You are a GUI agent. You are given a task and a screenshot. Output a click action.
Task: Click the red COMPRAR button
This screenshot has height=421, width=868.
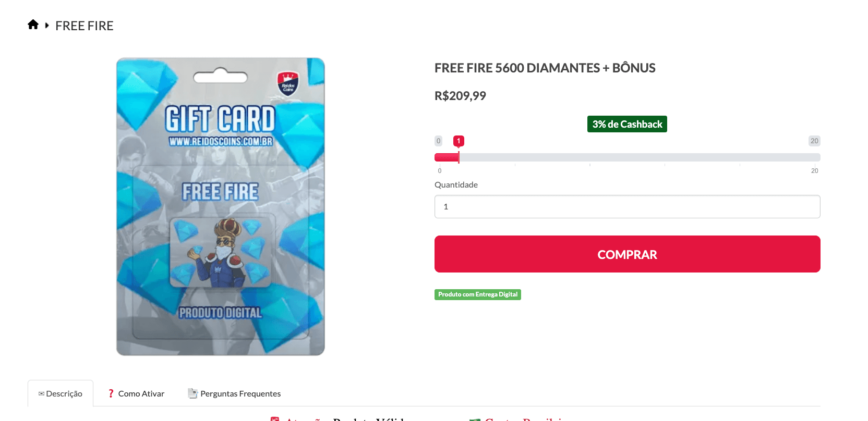(628, 254)
